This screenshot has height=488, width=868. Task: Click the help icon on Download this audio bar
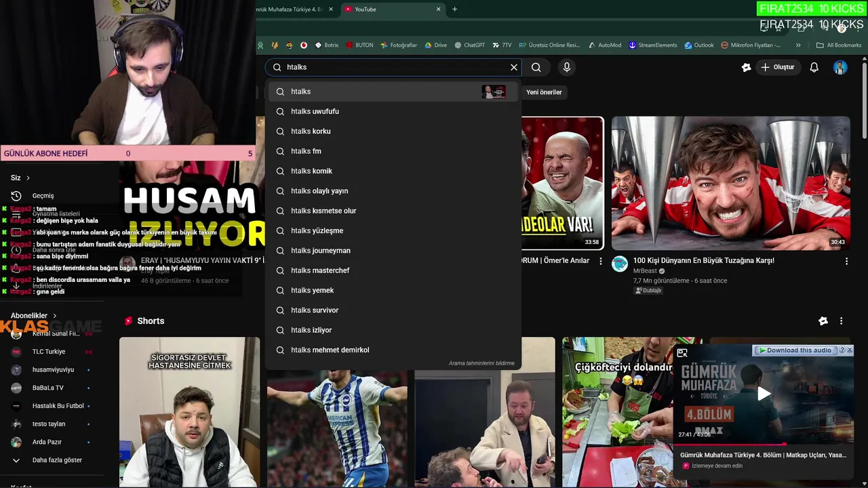pyautogui.click(x=842, y=350)
